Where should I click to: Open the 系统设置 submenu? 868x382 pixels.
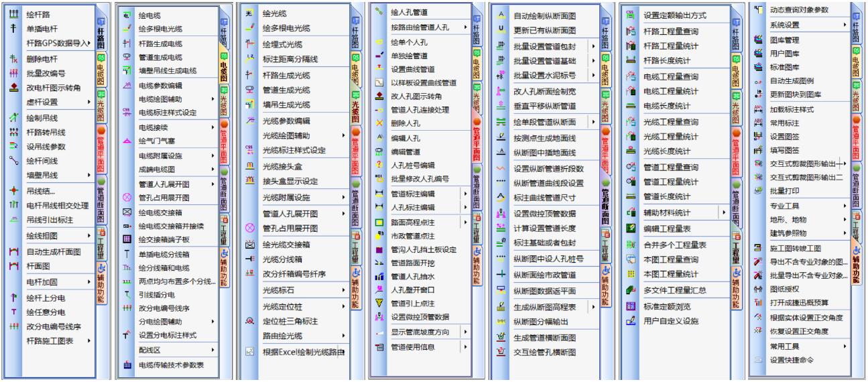tap(845, 25)
